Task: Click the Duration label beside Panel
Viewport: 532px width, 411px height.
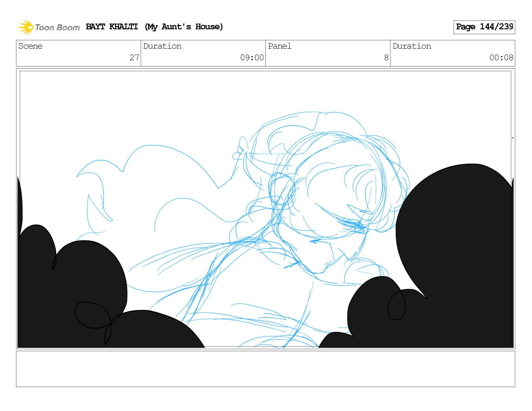Action: tap(412, 46)
